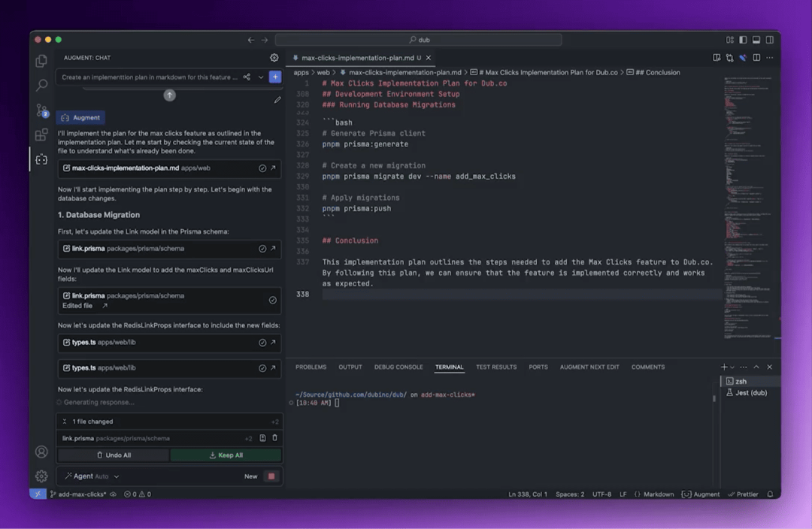The width and height of the screenshot is (812, 529).
Task: Select the Jest (dub) terminal entry
Action: [750, 393]
